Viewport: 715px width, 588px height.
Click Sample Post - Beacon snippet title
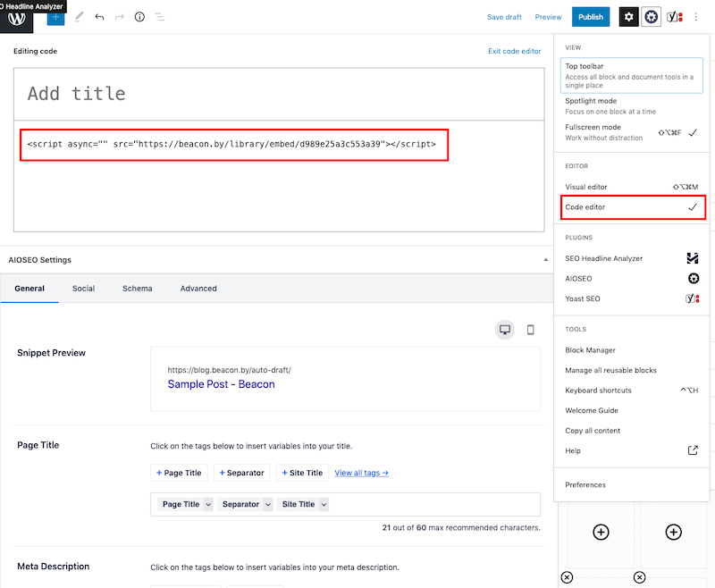(x=221, y=384)
